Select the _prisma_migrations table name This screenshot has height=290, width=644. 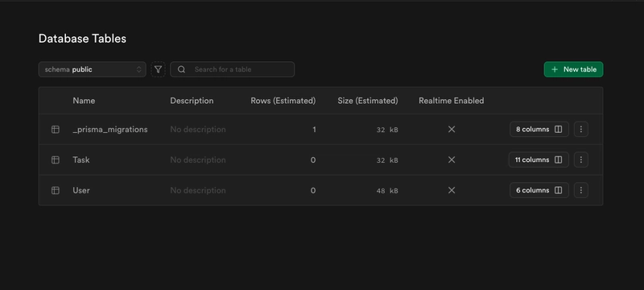(110, 130)
